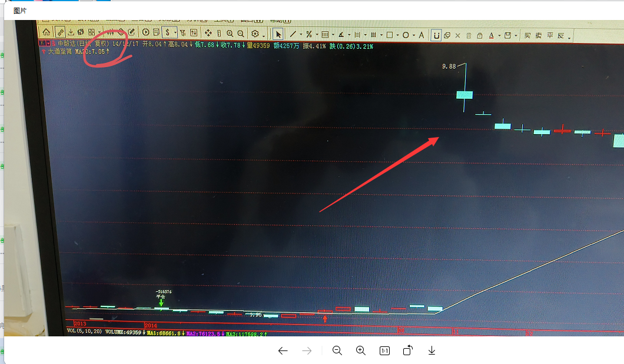This screenshot has width=624, height=364.
Task: Zoom in in image viewer bottom bar
Action: 360,350
